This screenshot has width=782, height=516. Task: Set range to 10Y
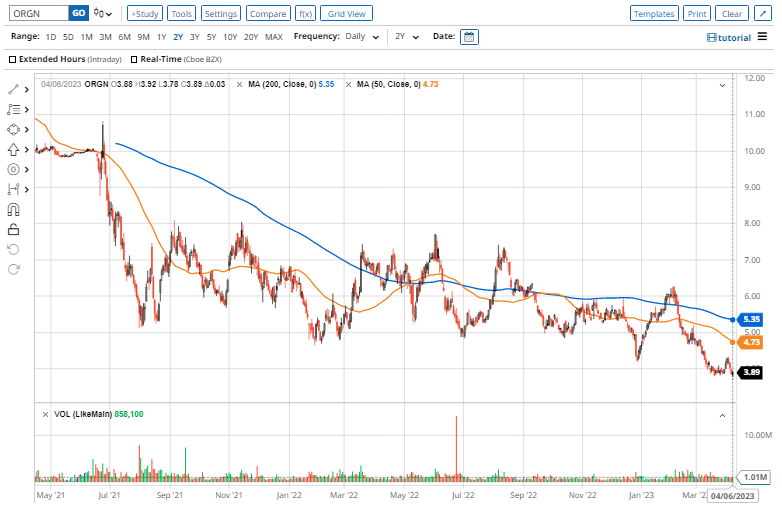tap(230, 37)
